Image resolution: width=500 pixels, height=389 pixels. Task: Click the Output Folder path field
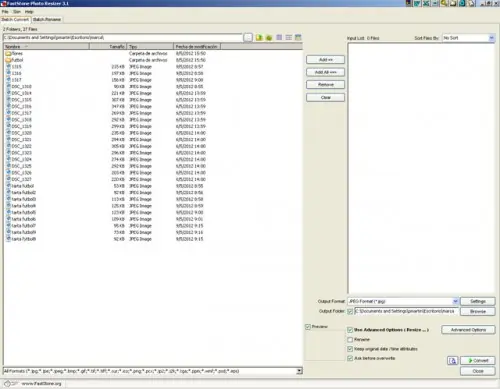pyautogui.click(x=406, y=311)
